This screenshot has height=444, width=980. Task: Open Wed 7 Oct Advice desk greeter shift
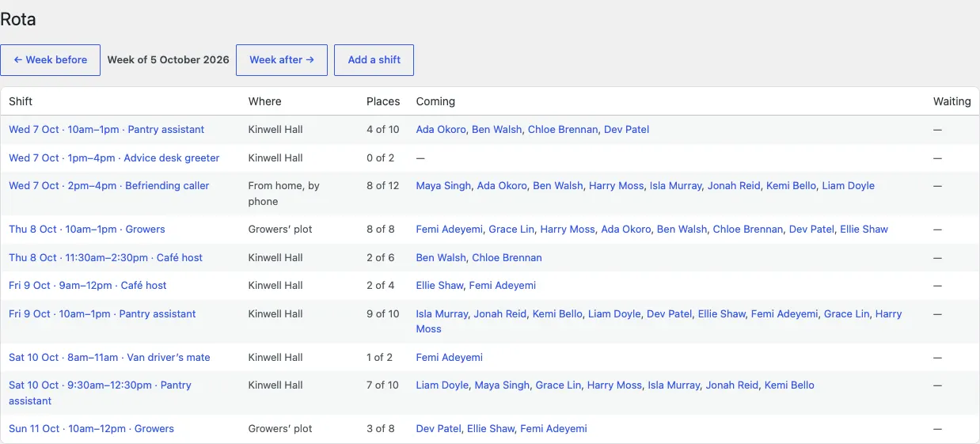(x=114, y=158)
